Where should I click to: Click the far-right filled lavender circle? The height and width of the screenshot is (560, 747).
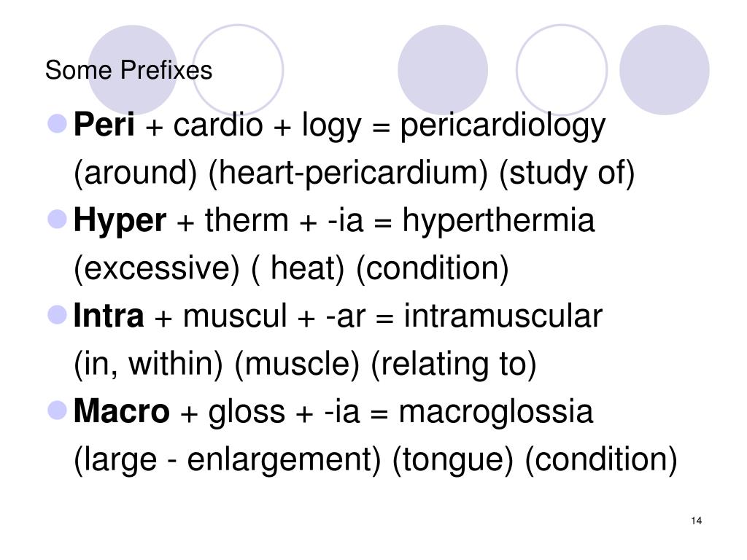coord(664,70)
